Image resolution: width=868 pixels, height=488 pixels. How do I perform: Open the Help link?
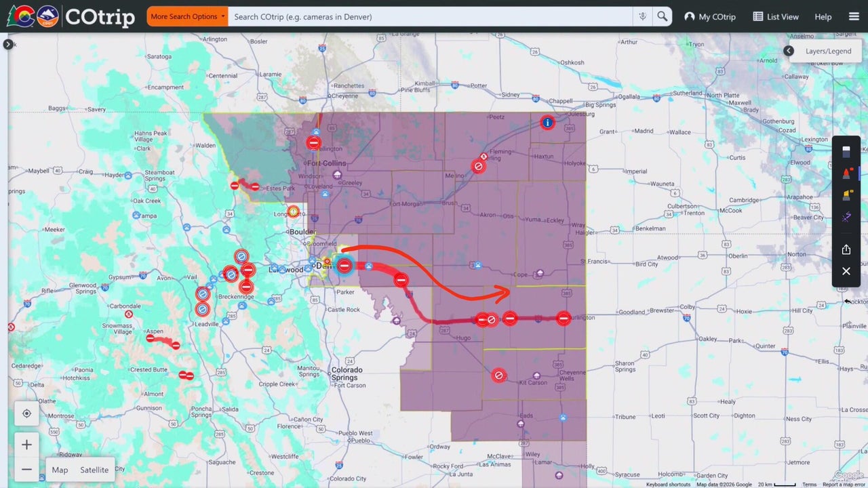click(823, 16)
